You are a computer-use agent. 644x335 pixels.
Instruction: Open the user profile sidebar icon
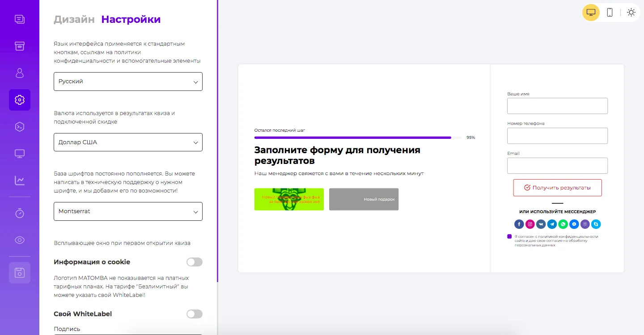point(20,73)
